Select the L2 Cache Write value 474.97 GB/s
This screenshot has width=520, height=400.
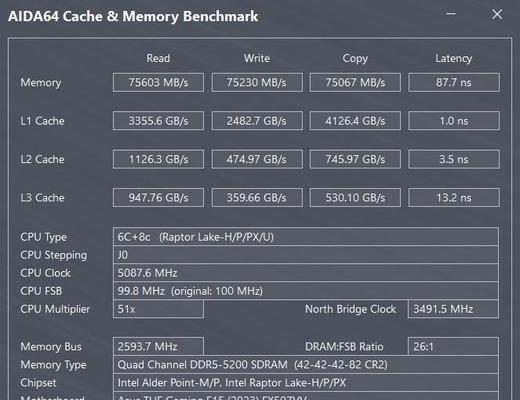point(257,159)
